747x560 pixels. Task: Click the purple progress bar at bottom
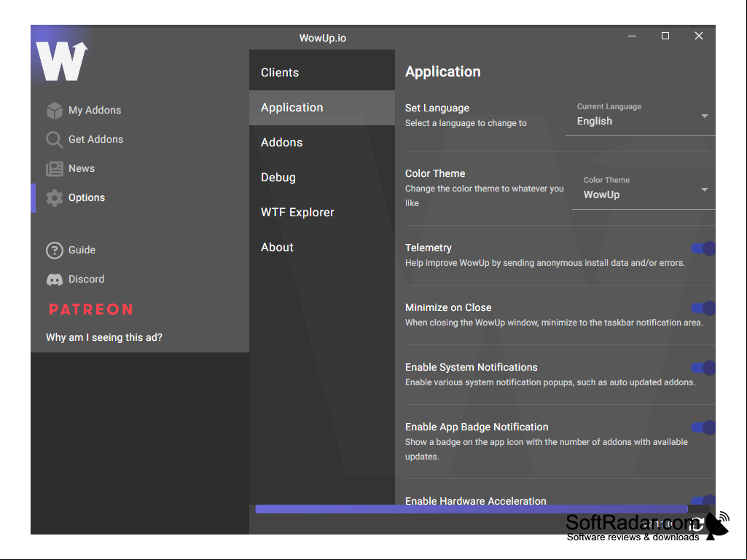472,509
